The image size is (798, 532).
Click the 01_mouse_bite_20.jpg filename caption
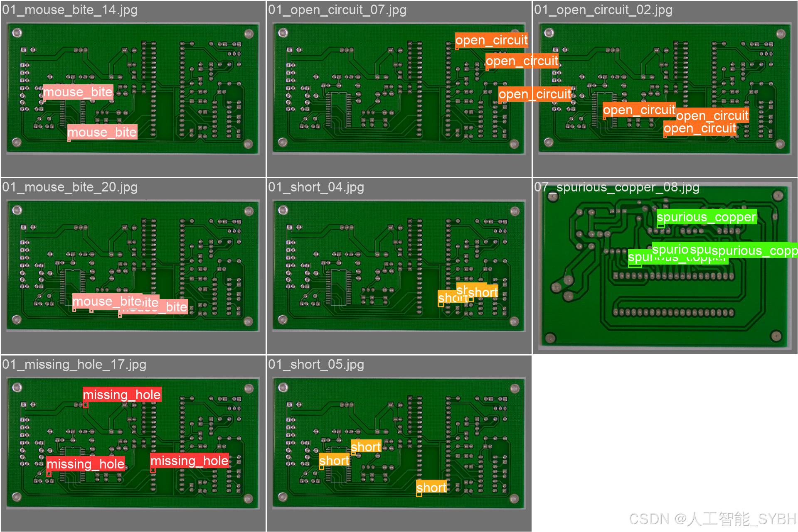coord(70,187)
